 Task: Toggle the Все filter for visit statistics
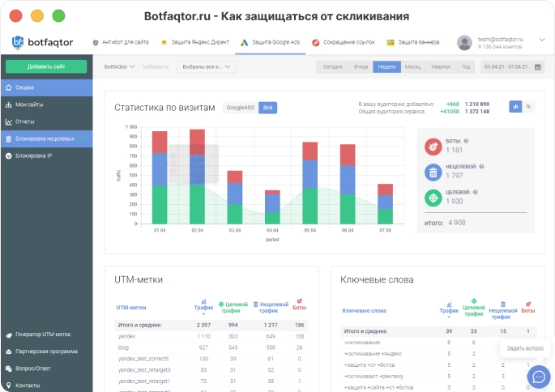tap(267, 107)
